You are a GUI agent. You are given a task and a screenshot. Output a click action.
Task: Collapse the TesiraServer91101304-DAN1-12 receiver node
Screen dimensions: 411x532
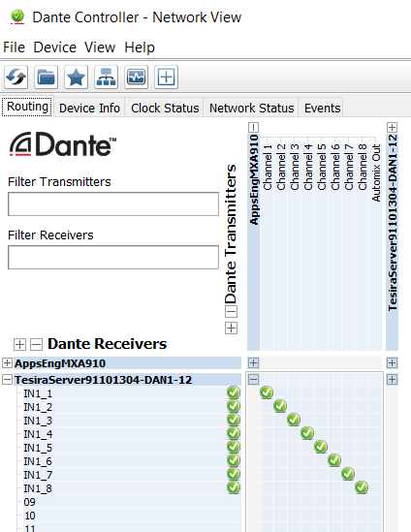point(7,379)
